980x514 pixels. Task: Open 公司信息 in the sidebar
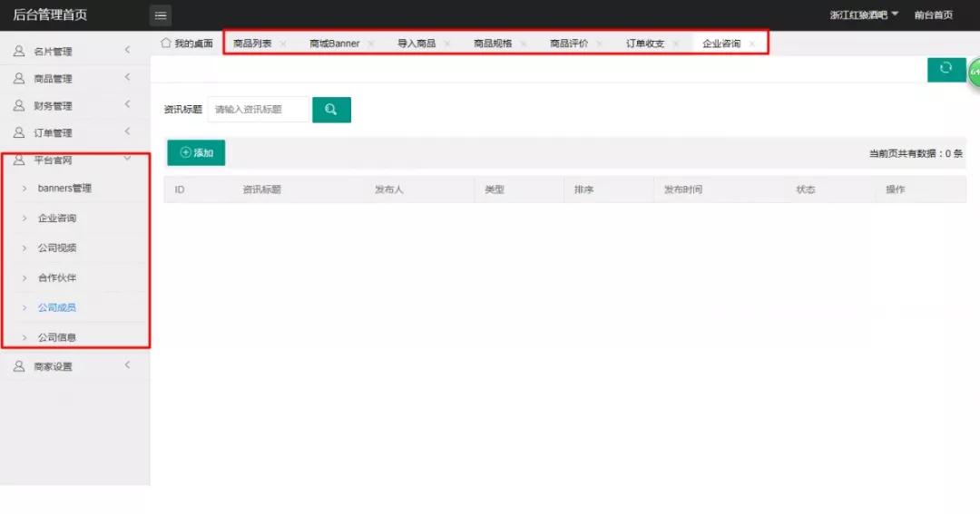(x=57, y=337)
